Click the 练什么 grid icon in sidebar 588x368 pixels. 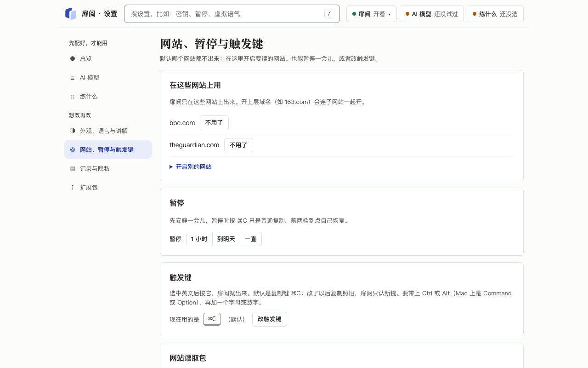[x=73, y=97]
